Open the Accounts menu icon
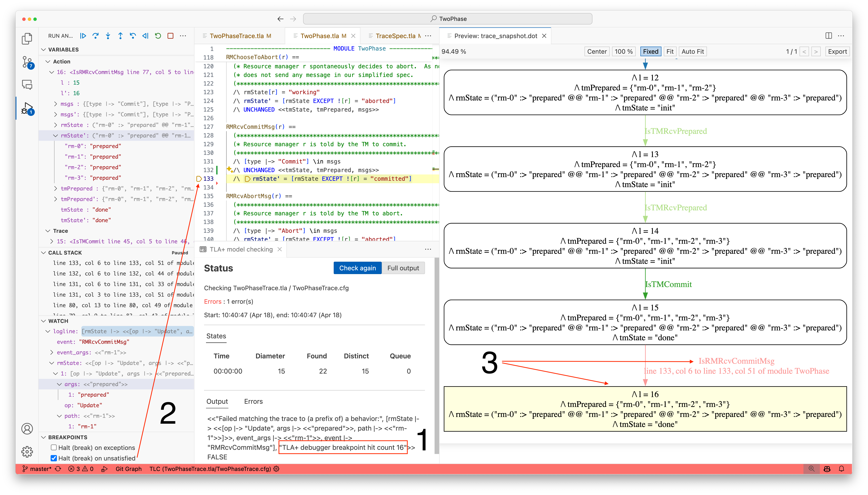Screen dimensions: 868x495 (x=27, y=429)
